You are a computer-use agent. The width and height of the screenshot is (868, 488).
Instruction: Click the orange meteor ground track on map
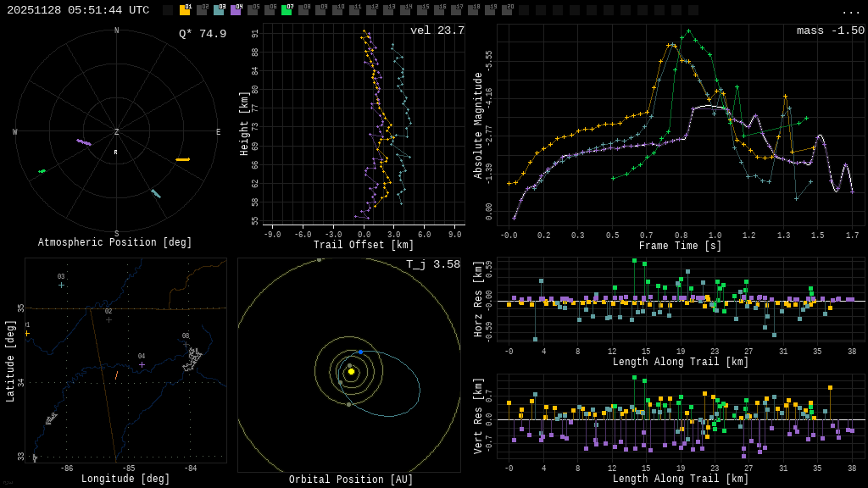tap(117, 374)
